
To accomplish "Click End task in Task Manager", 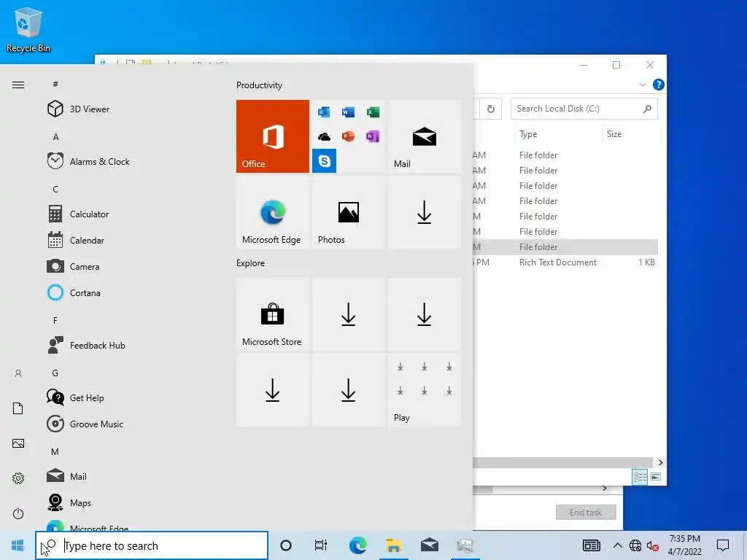I will (586, 513).
